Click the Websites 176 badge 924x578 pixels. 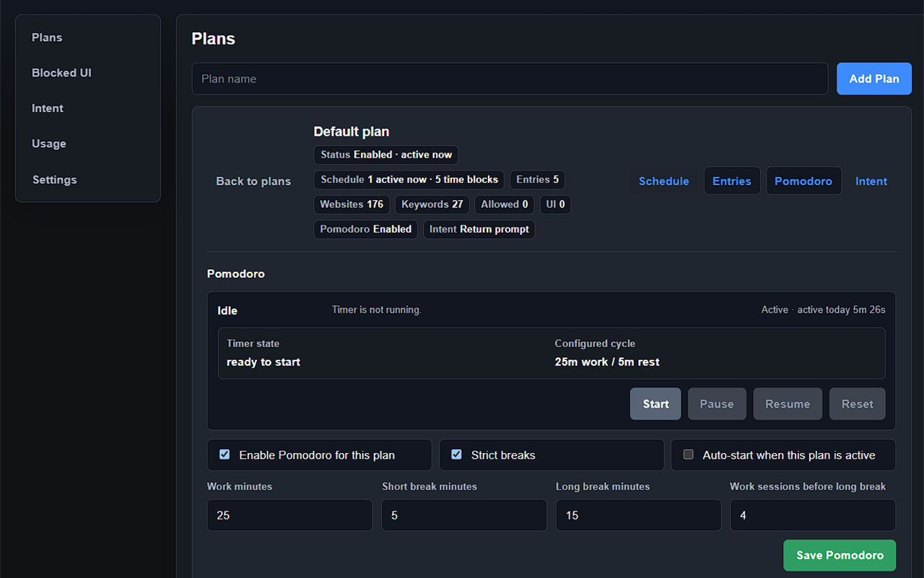click(352, 204)
